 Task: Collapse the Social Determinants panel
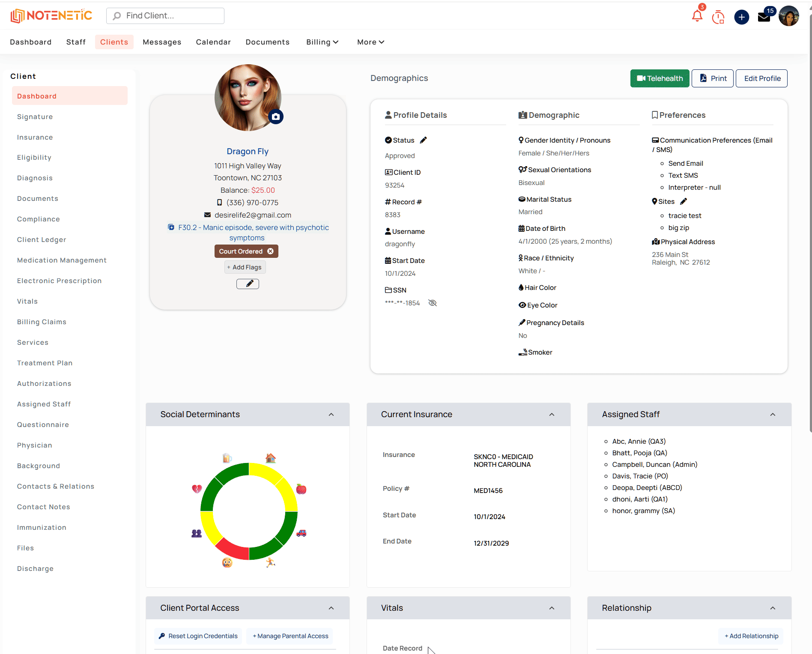tap(331, 415)
